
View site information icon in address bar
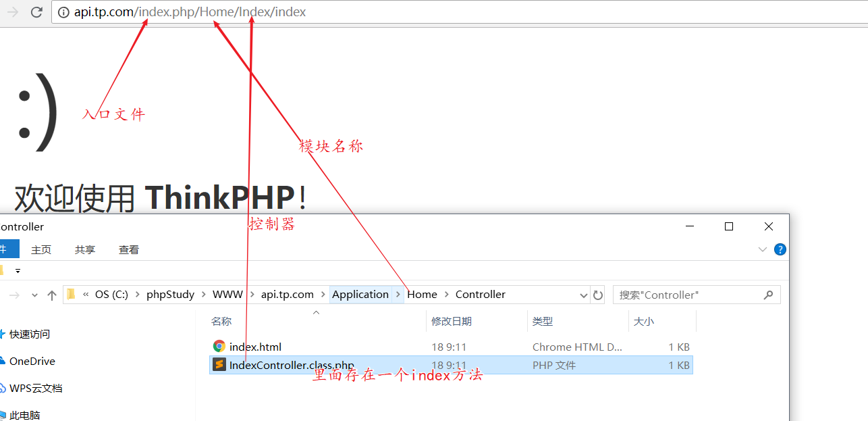[x=64, y=12]
